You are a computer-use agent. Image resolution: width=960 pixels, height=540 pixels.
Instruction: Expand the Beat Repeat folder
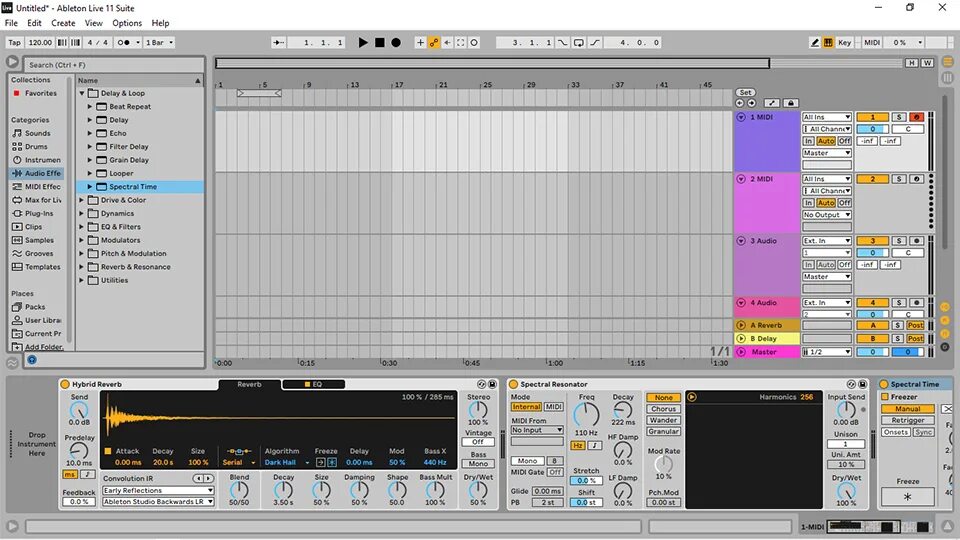point(89,107)
